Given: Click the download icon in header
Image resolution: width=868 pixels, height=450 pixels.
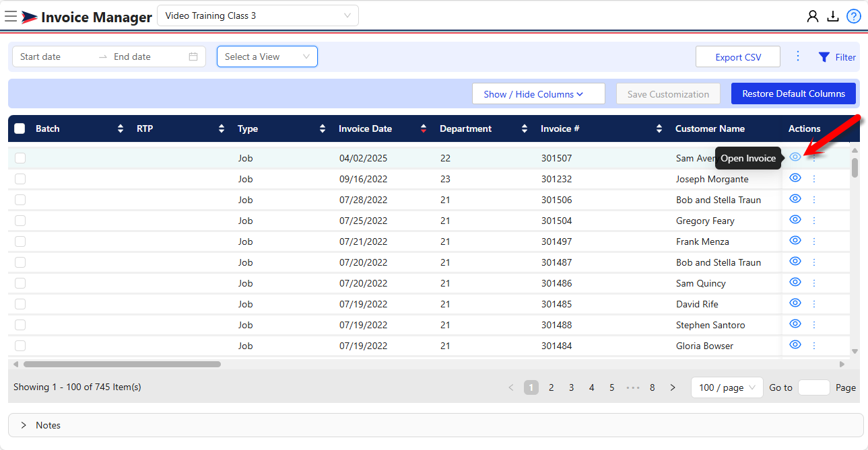Looking at the screenshot, I should pyautogui.click(x=833, y=16).
